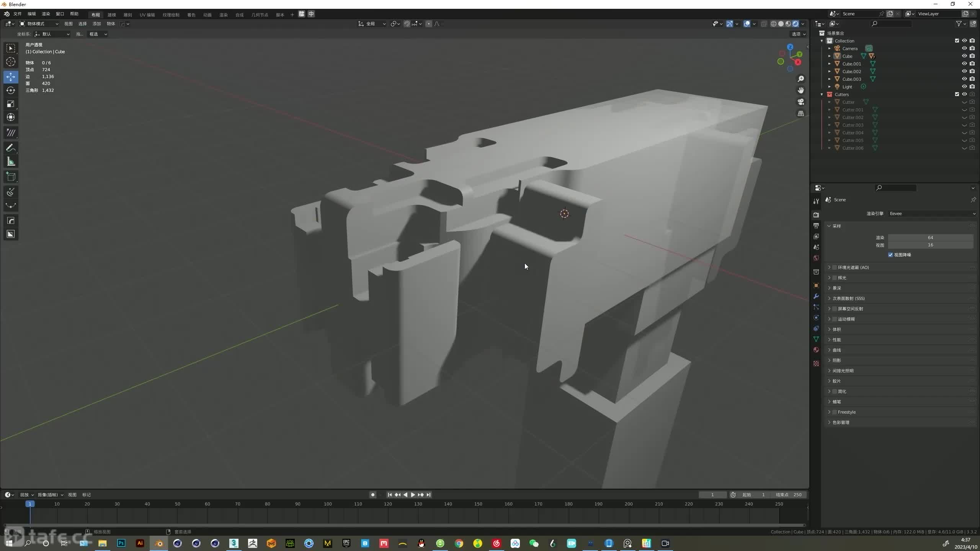Switch to rendered viewport shading
The image size is (980, 551).
click(x=795, y=24)
